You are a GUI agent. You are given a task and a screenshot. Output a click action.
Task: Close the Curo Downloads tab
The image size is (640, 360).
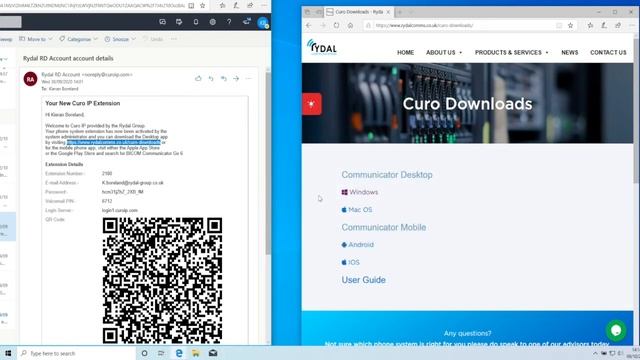click(x=388, y=12)
